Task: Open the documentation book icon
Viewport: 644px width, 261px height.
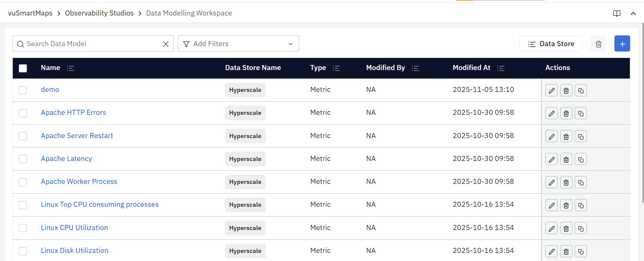Action: [x=616, y=13]
